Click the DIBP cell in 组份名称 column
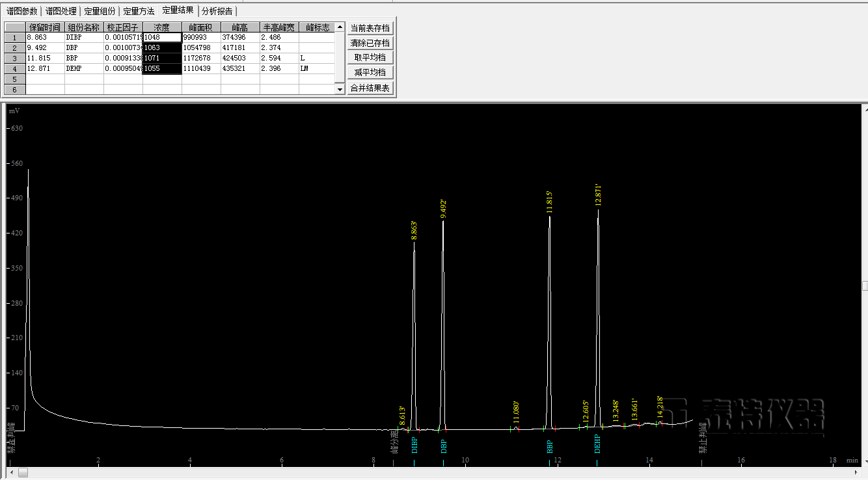Image resolution: width=868 pixels, height=480 pixels. 84,38
